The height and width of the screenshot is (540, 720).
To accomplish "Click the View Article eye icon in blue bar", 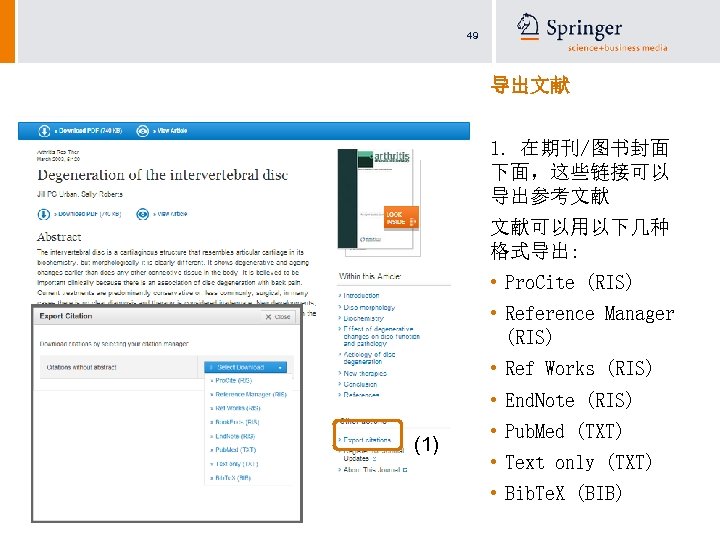I will pyautogui.click(x=142, y=131).
